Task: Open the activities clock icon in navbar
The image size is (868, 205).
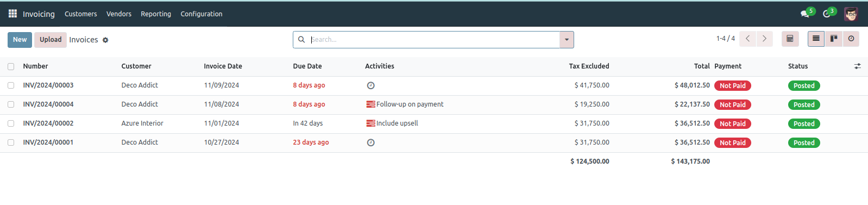Action: point(827,14)
